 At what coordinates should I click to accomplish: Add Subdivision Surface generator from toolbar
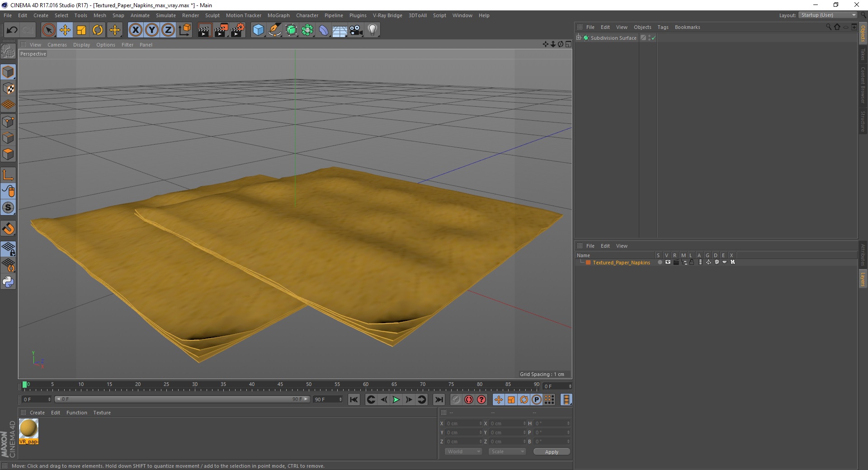[x=291, y=30]
